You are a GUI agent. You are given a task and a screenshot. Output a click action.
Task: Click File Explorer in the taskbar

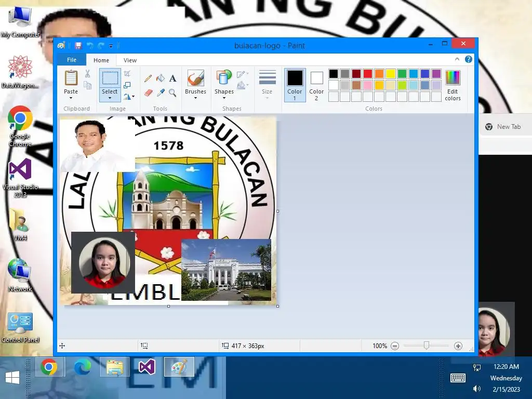tap(115, 367)
